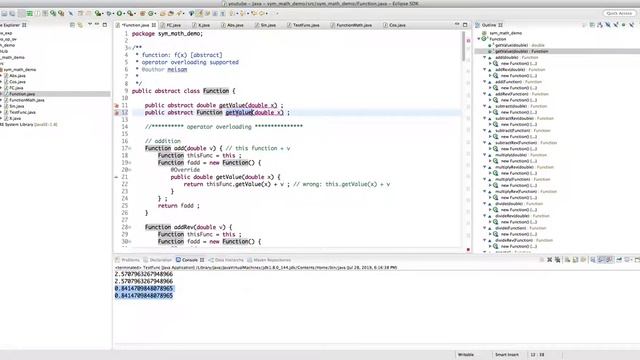Open the Declaration tab

coord(158,260)
